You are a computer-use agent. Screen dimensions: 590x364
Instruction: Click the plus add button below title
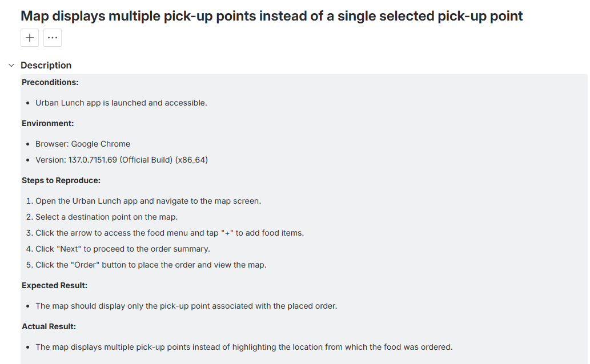tap(30, 38)
